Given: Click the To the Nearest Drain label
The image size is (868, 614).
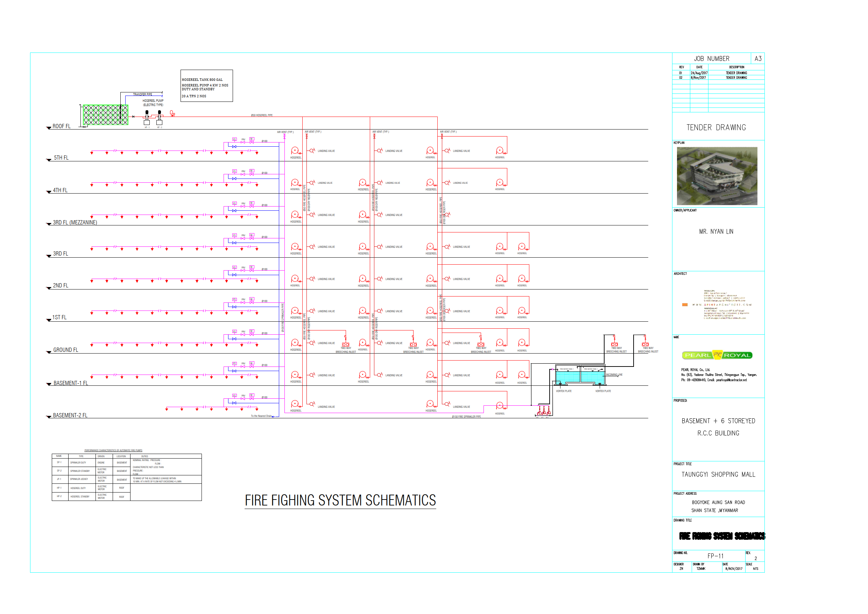Looking at the screenshot, I should point(262,416).
